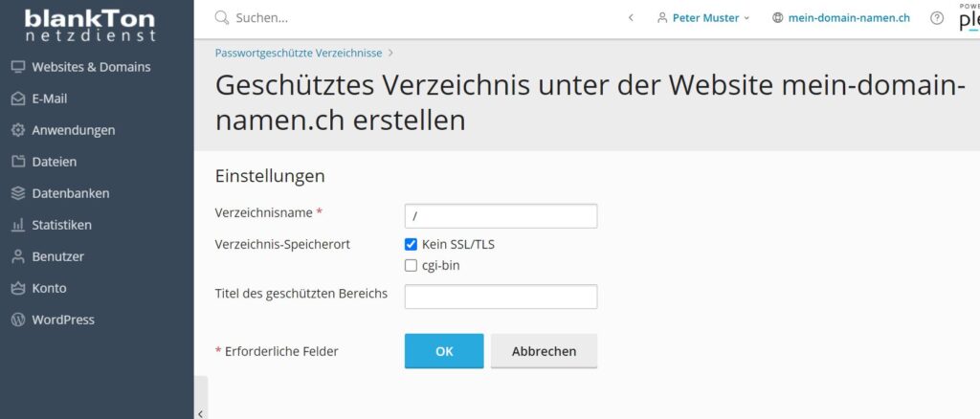This screenshot has height=419, width=980.
Task: Enable the cgi-bin checkbox
Action: tap(412, 266)
